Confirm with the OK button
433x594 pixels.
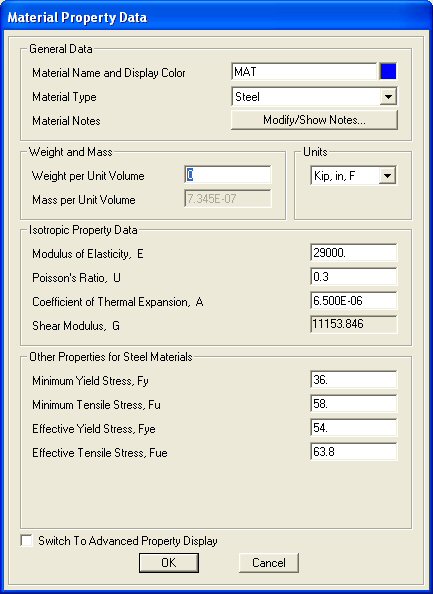click(169, 563)
